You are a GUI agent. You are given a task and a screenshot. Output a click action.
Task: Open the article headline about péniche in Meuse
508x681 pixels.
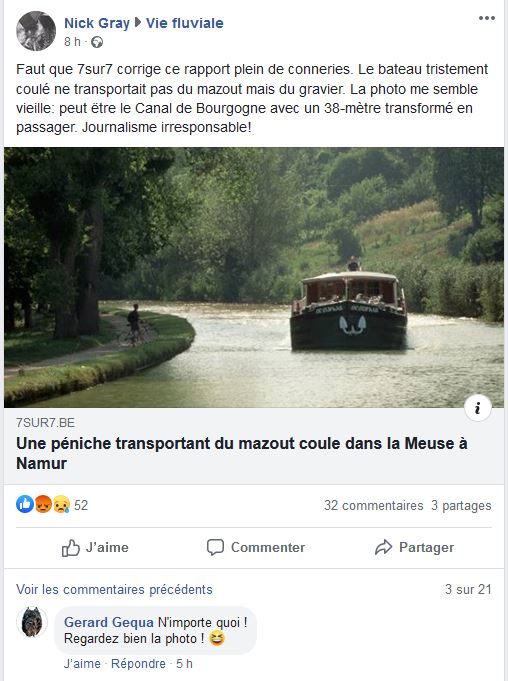point(242,453)
